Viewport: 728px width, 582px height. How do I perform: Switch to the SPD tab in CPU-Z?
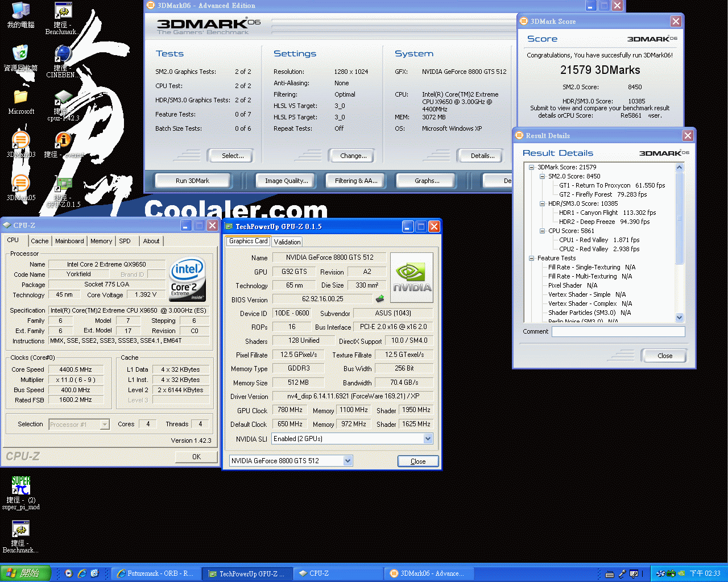click(x=125, y=241)
